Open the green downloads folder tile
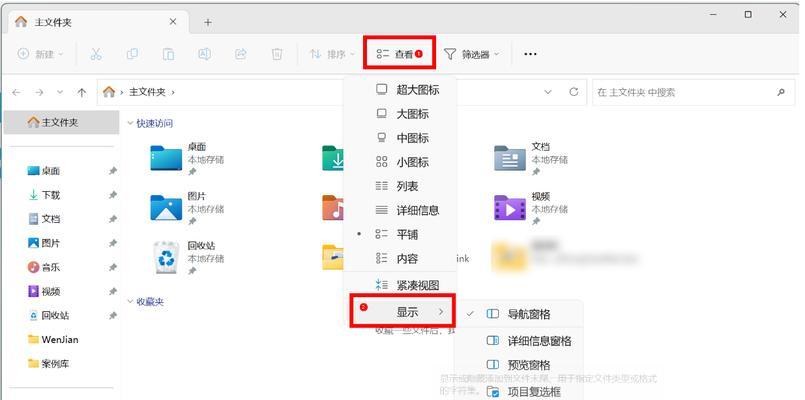Image resolution: width=805 pixels, height=400 pixels. (x=333, y=158)
